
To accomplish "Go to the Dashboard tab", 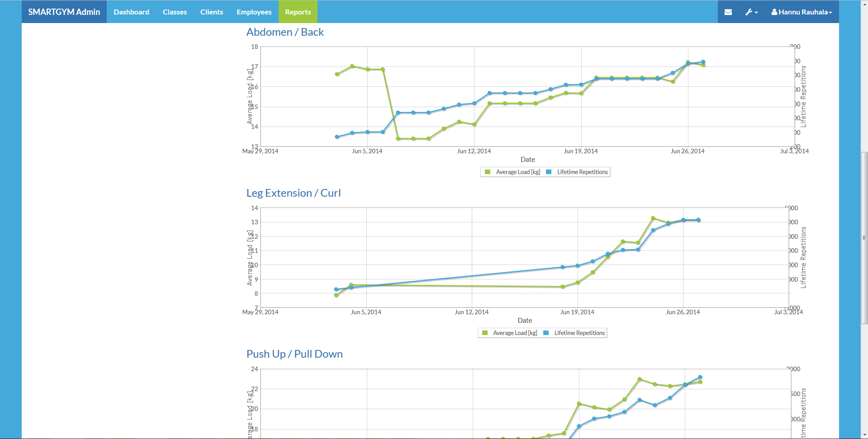I will 131,12.
